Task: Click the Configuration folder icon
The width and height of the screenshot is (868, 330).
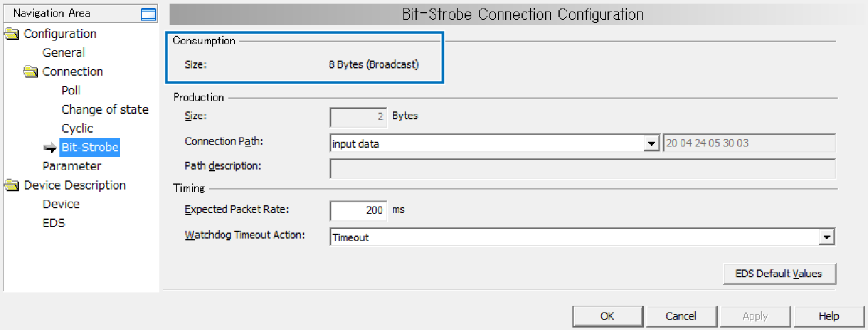Action: (x=12, y=34)
